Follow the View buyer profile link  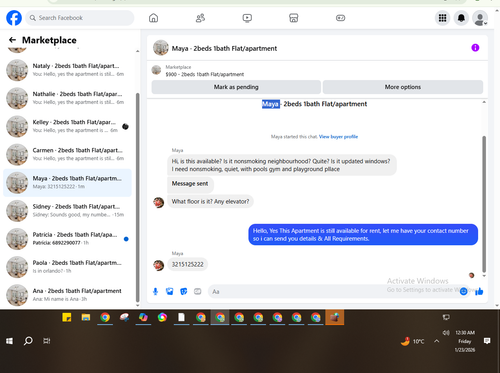point(338,137)
